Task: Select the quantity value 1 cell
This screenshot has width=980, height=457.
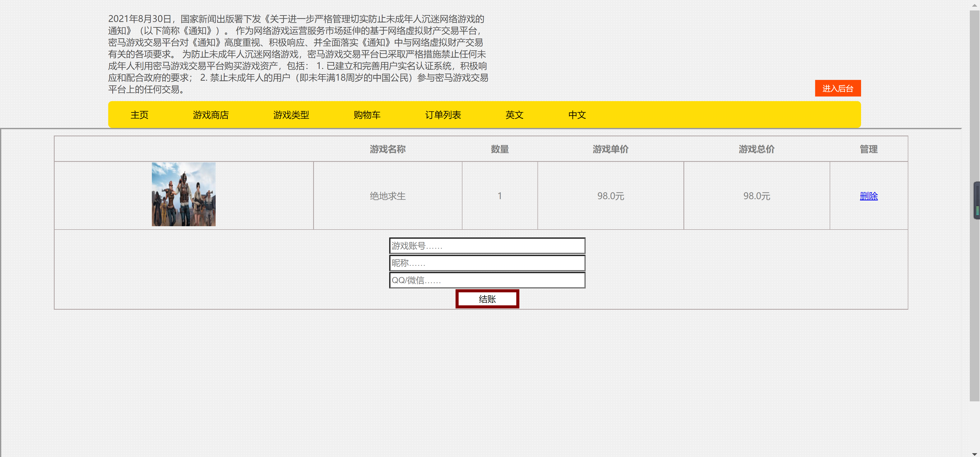Action: pos(499,196)
